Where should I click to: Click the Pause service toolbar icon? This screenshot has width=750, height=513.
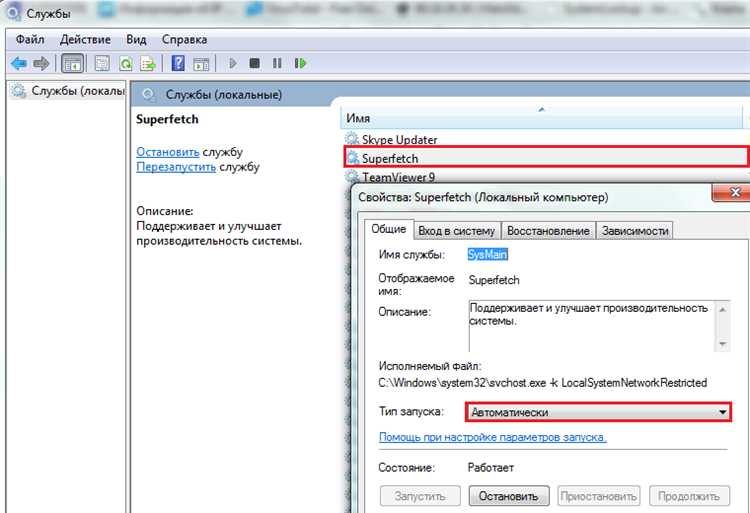click(x=277, y=63)
